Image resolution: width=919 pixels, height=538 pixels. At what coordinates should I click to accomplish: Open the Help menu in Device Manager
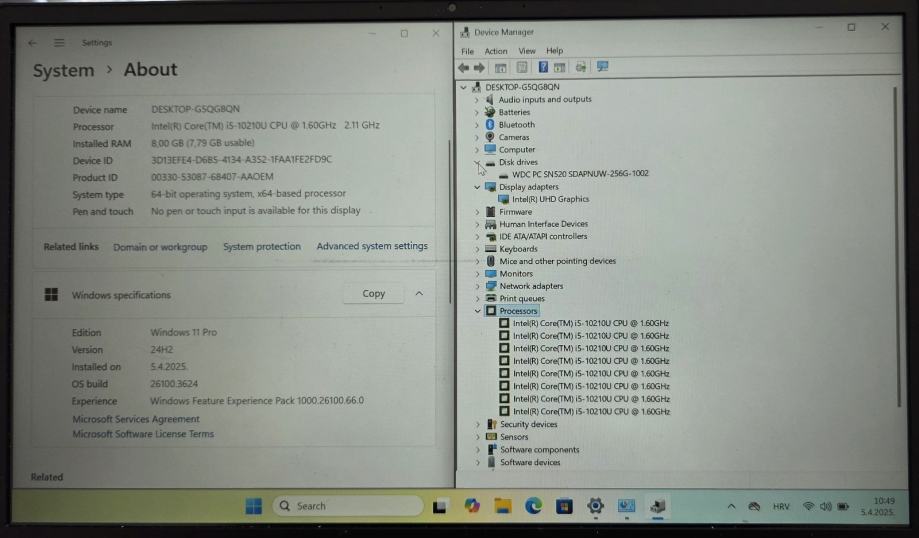(x=554, y=50)
